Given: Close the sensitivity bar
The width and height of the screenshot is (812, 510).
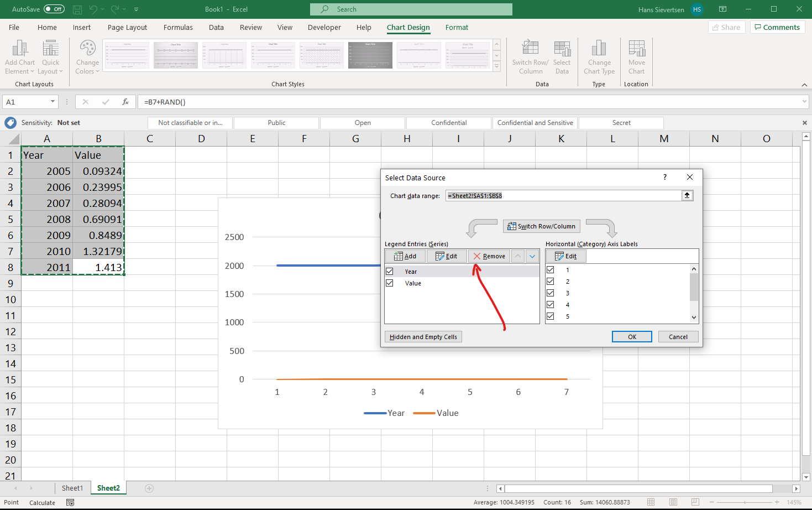Looking at the screenshot, I should (x=805, y=123).
